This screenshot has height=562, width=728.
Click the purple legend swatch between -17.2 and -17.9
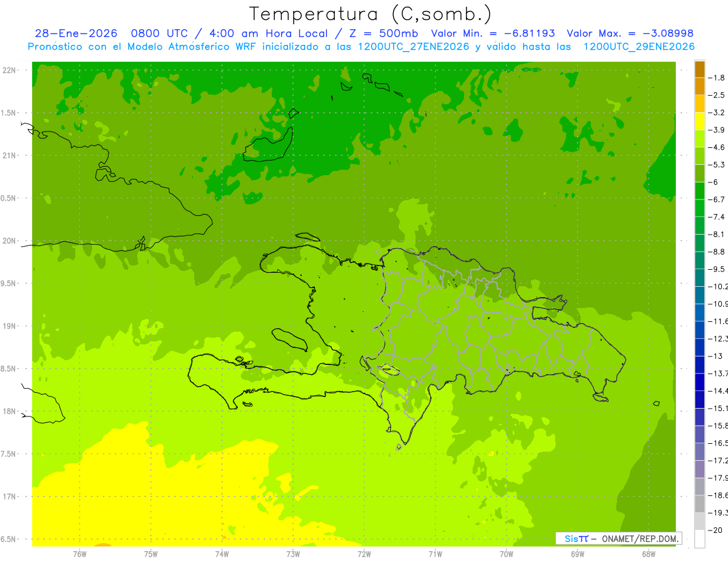coord(699,469)
